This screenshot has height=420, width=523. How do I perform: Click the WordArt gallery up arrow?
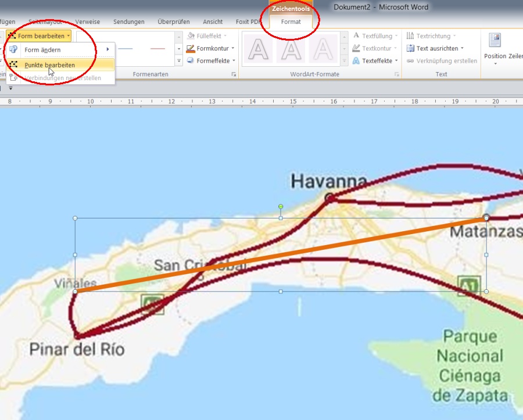[344, 37]
